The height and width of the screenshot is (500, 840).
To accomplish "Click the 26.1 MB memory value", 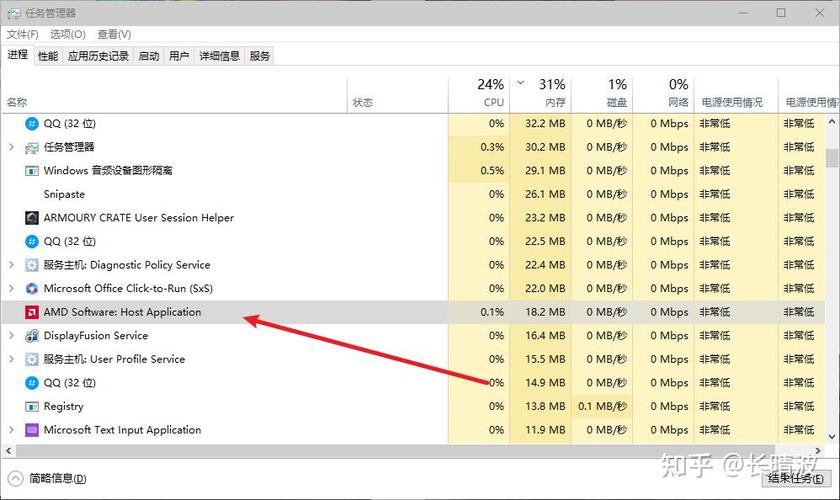I will [545, 194].
